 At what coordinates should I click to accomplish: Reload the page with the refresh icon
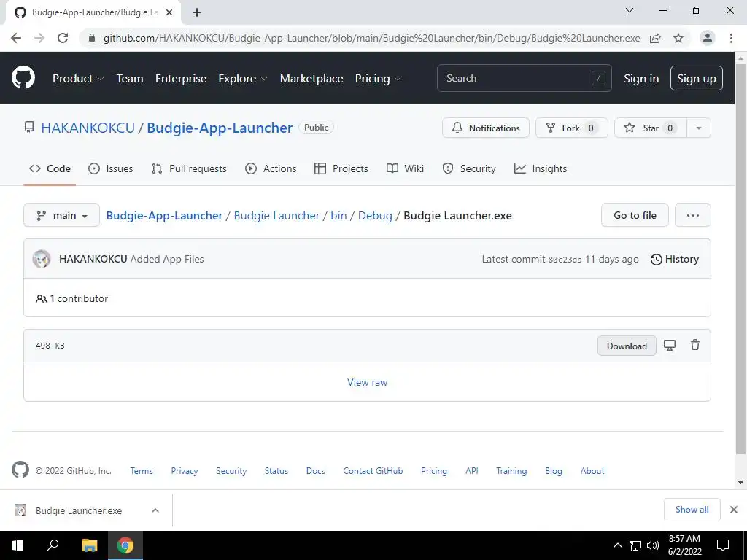63,38
